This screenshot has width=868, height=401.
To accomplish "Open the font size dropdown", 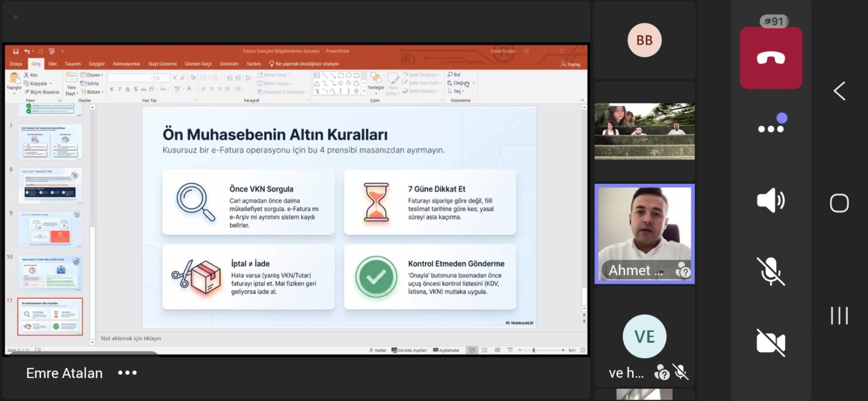I will (x=168, y=78).
